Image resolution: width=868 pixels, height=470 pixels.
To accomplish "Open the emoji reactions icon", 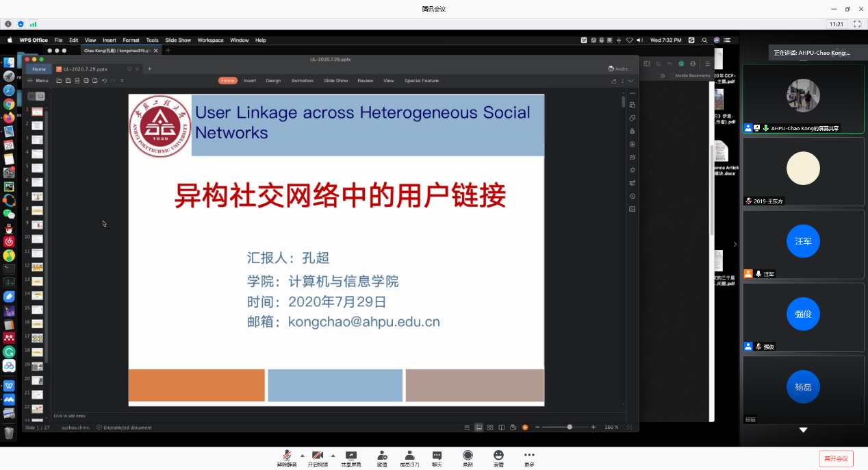I will pos(498,456).
